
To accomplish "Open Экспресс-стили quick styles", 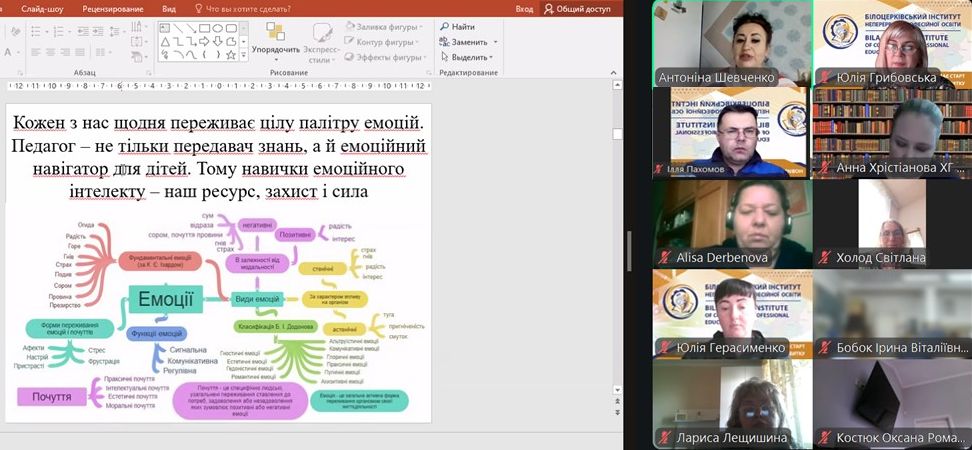I will click(x=321, y=38).
